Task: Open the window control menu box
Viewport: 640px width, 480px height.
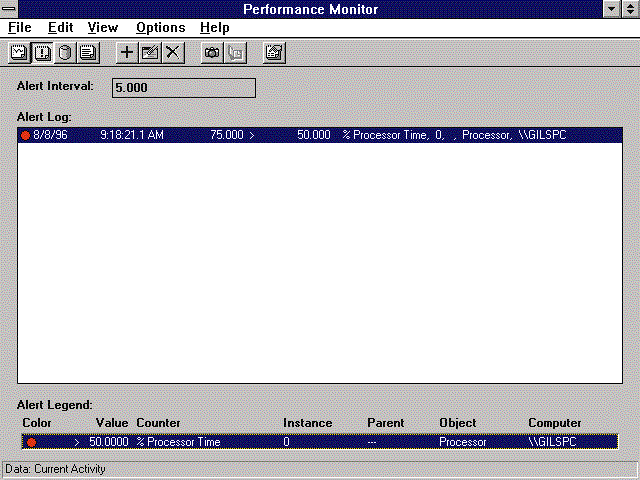Action: pyautogui.click(x=9, y=9)
